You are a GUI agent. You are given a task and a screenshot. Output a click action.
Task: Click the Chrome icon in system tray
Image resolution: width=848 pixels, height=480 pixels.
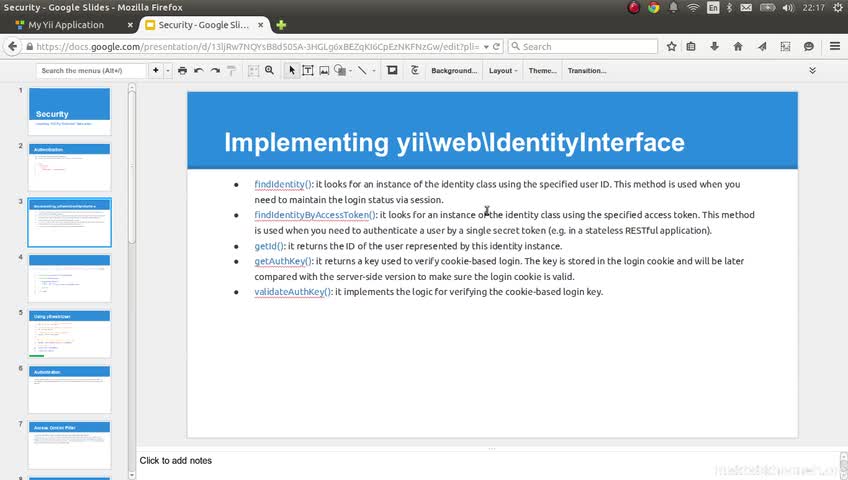tap(654, 8)
